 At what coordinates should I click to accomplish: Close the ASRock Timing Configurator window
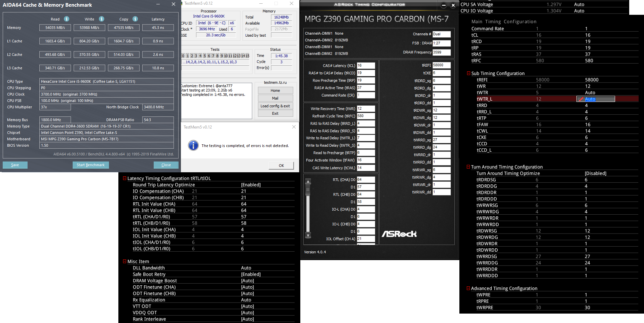point(453,5)
